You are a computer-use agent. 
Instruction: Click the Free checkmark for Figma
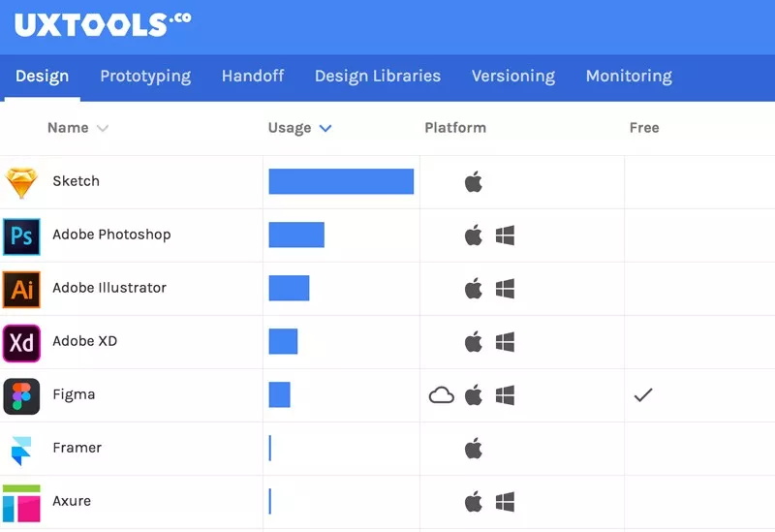tap(643, 395)
